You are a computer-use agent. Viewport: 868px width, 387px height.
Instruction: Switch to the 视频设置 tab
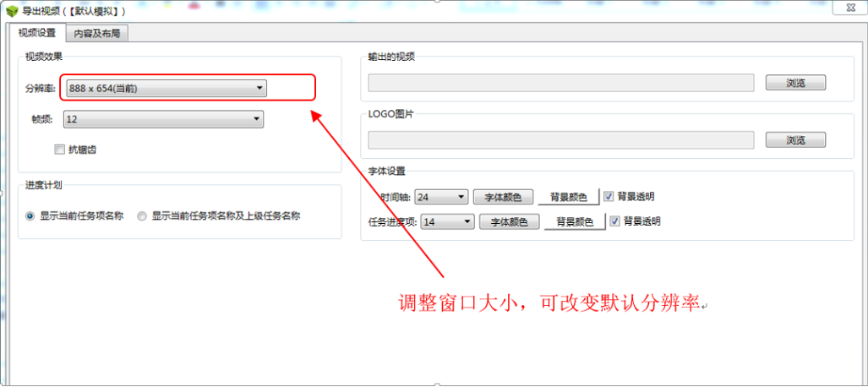click(x=37, y=33)
